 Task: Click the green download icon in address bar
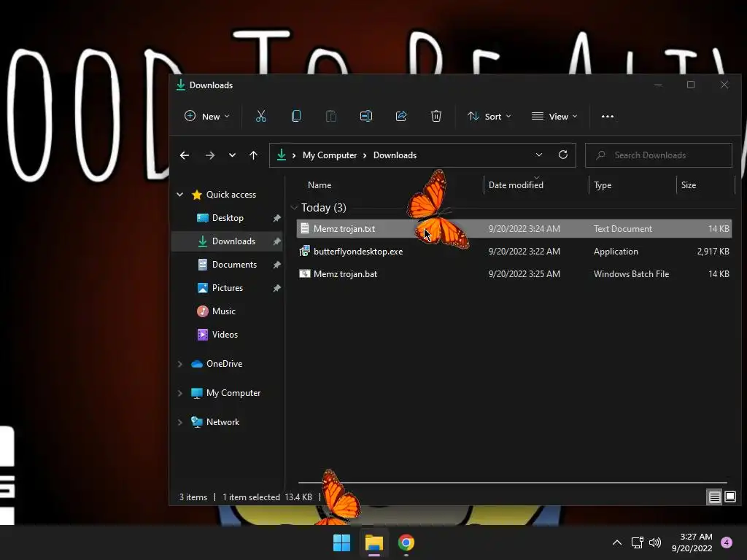tap(282, 155)
